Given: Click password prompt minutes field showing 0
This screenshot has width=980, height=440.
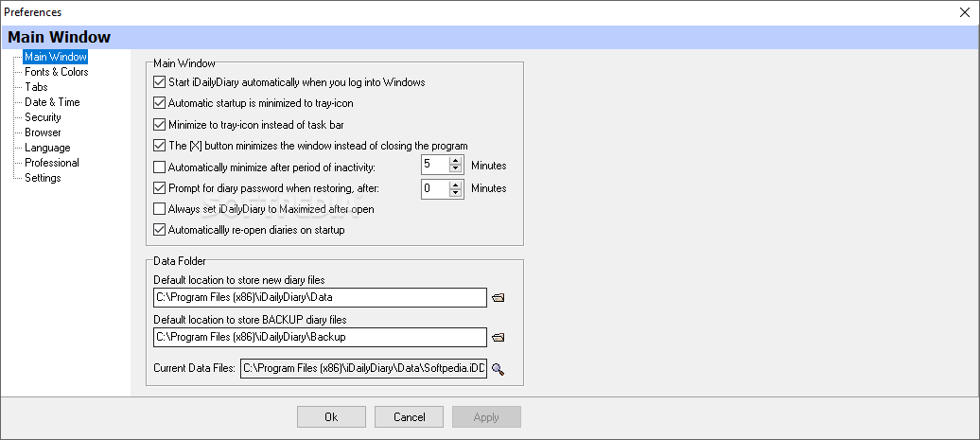Looking at the screenshot, I should pyautogui.click(x=436, y=188).
